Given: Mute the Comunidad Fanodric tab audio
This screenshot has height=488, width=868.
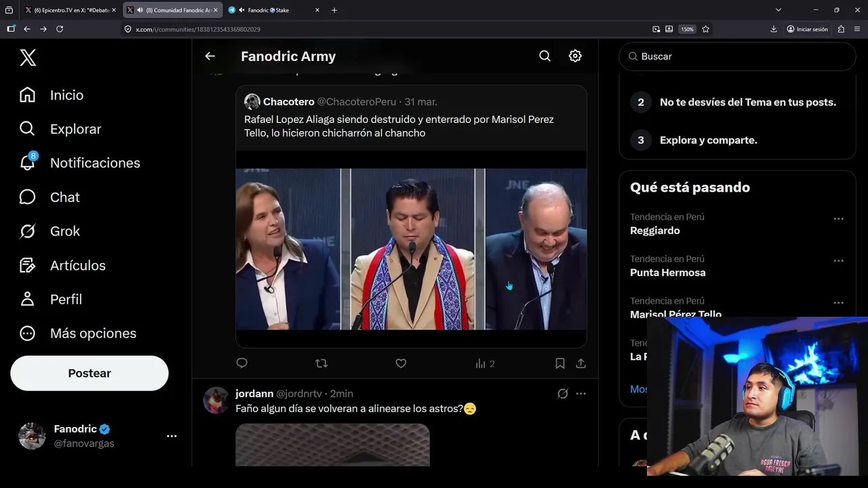Looking at the screenshot, I should (139, 10).
